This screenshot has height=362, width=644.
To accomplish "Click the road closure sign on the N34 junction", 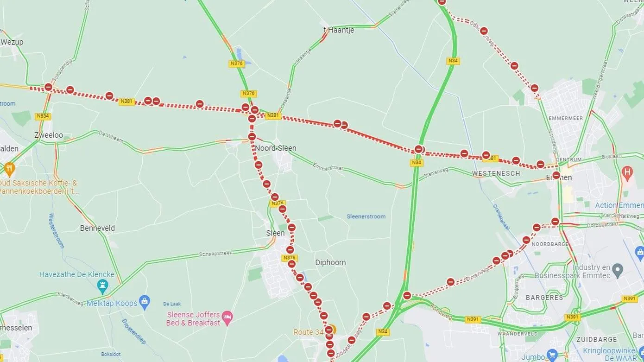I will click(418, 149).
